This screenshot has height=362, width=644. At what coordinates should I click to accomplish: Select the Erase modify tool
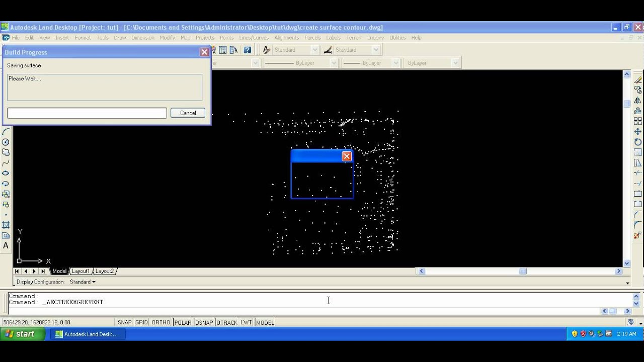(637, 80)
